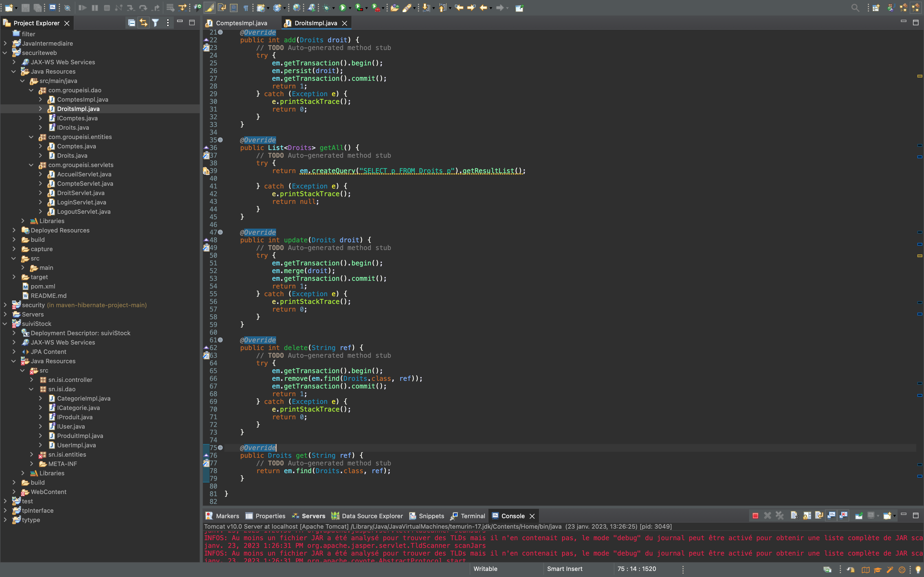Click the warning marker on line 39
Viewport: 924px width, 577px height.
(x=206, y=171)
